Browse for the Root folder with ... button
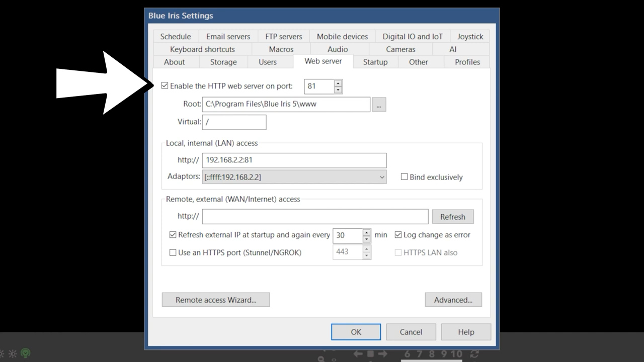The width and height of the screenshot is (644, 362). tap(379, 105)
